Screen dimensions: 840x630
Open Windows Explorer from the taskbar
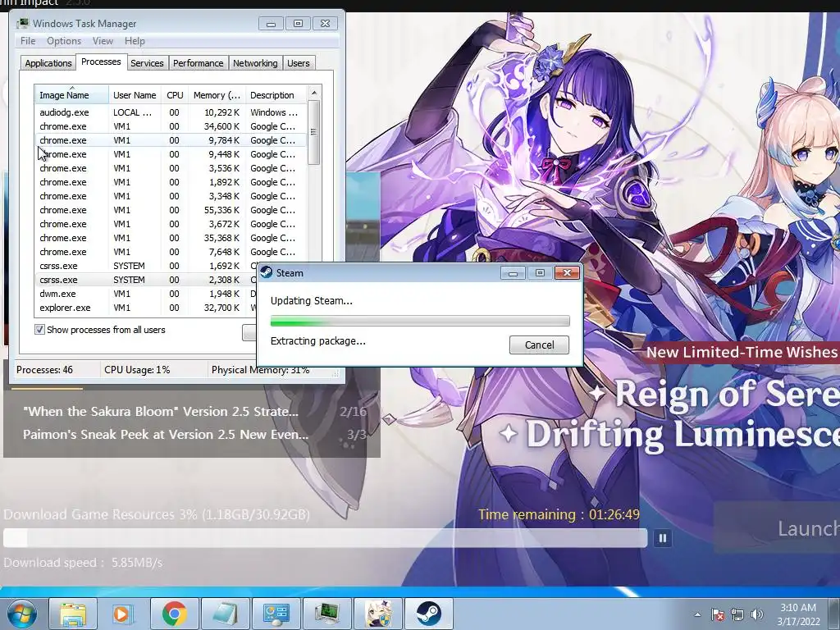point(73,614)
